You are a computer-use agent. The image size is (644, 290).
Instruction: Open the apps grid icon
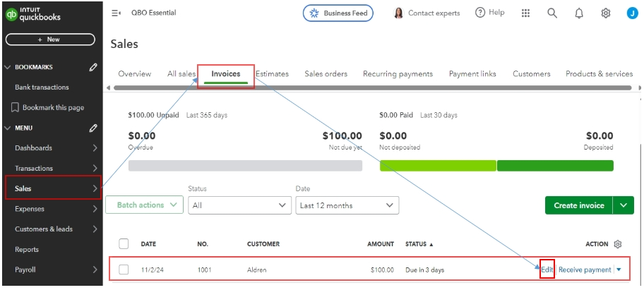[525, 13]
